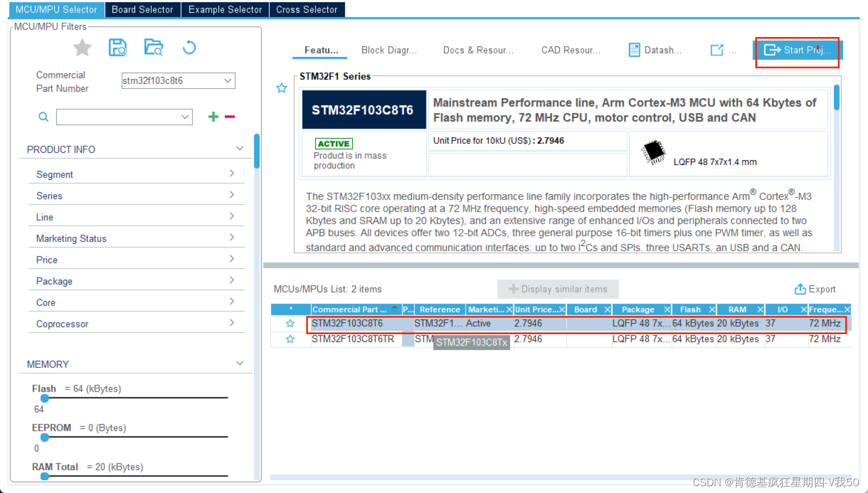Toggle favorite star for STM32F103C8T6 row
Image resolution: width=868 pixels, height=493 pixels.
(290, 323)
